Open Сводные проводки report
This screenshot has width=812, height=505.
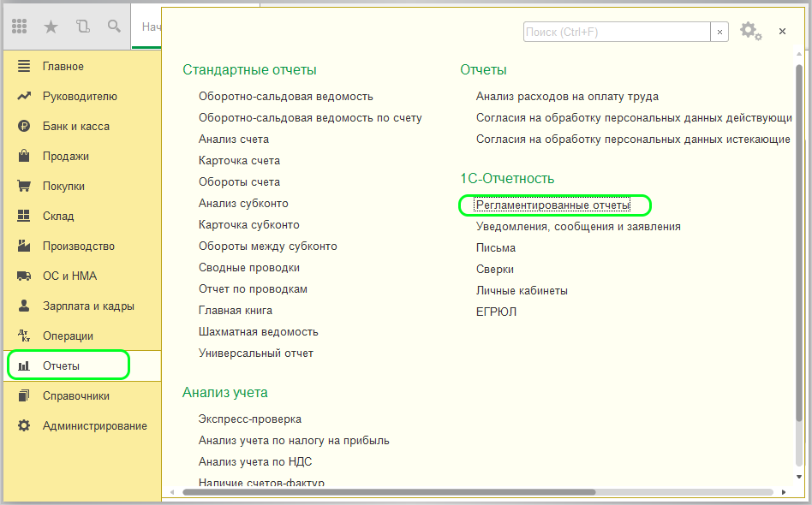point(249,268)
